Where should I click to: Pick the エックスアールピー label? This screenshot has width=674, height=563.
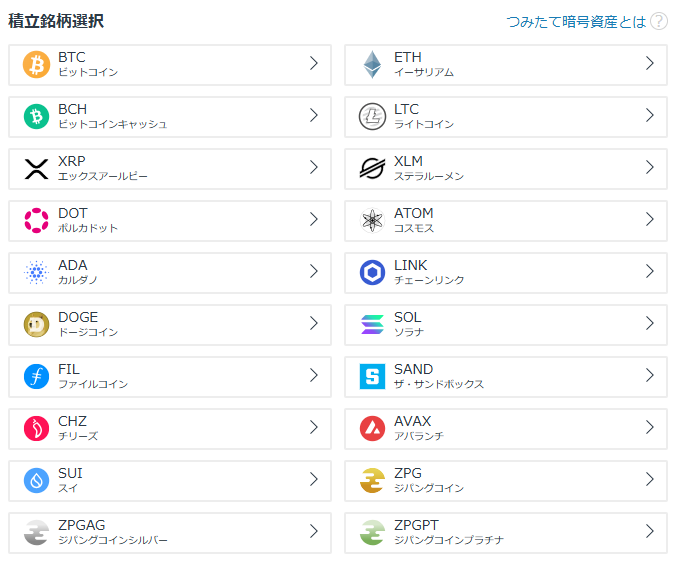(103, 176)
